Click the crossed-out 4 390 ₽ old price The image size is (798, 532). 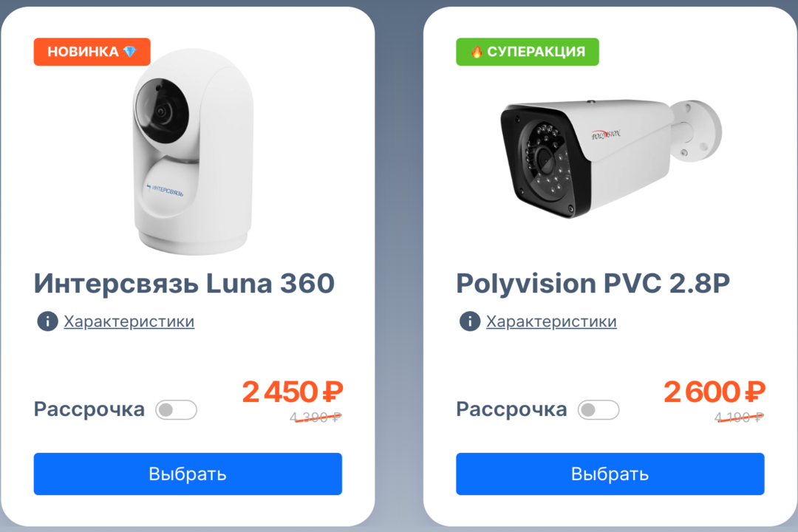pos(316,417)
